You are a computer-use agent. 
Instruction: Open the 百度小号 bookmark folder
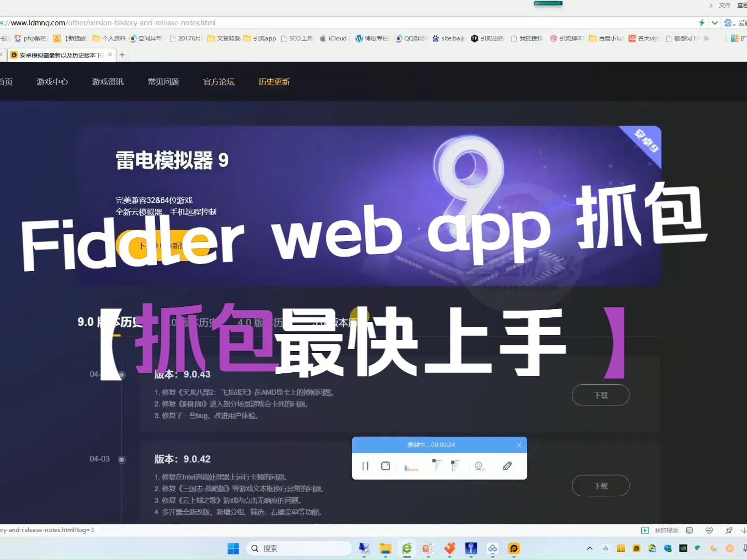(606, 38)
